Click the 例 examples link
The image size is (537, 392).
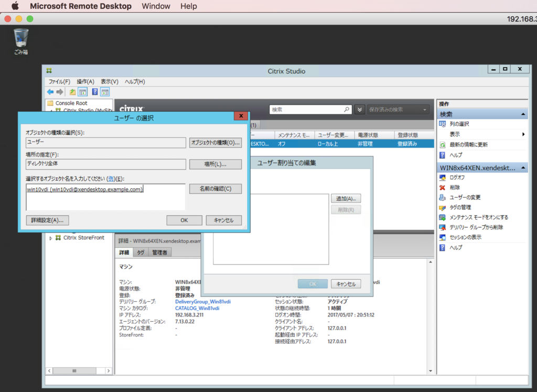click(111, 178)
